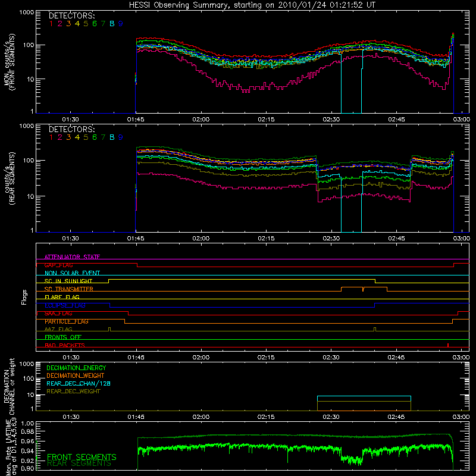Image resolution: width=476 pixels, height=476 pixels.
Task: Click the FLARE_FLAG label
Action: (x=62, y=297)
